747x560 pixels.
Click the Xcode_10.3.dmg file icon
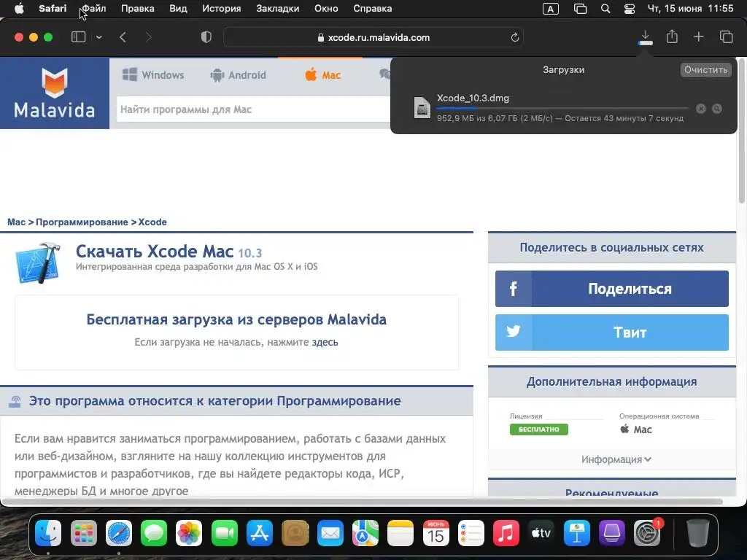[x=422, y=108]
